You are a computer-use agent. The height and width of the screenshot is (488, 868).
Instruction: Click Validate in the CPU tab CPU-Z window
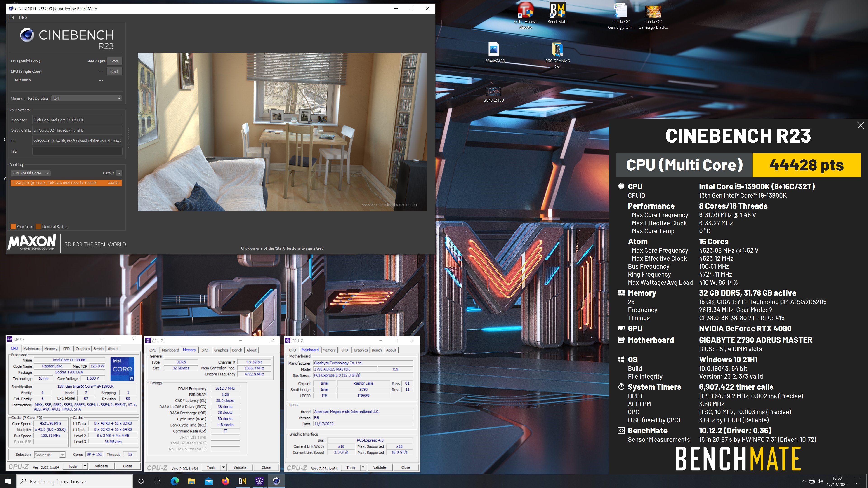click(x=101, y=466)
